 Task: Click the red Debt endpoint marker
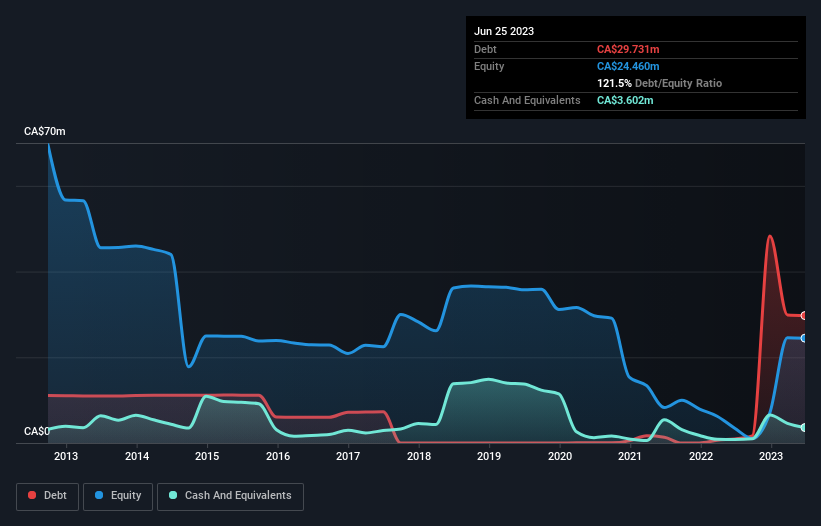click(804, 316)
